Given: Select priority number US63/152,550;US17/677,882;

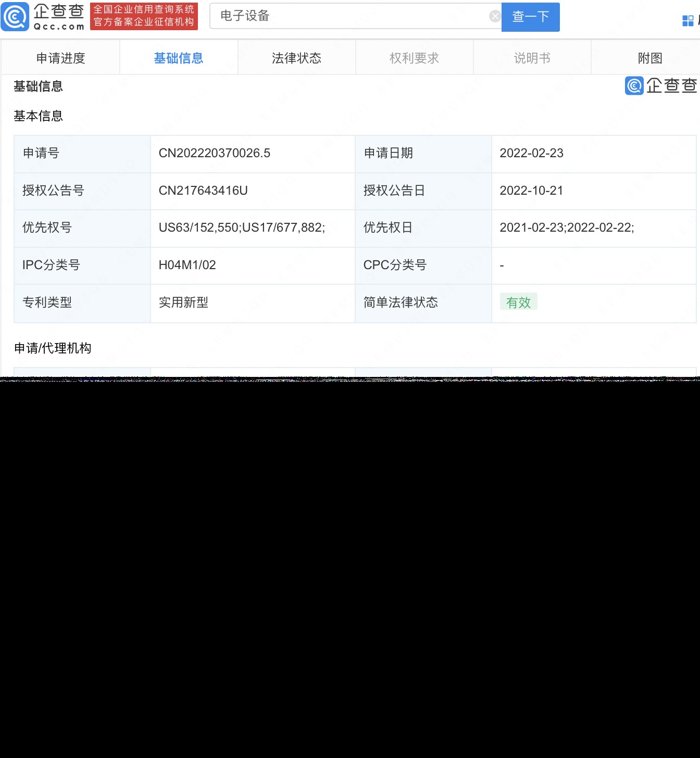Looking at the screenshot, I should click(242, 228).
